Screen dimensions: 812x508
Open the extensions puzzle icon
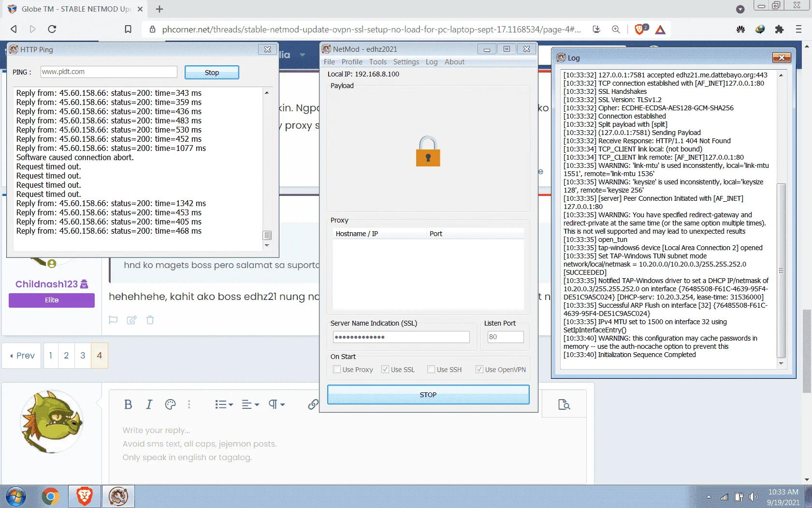tap(779, 29)
